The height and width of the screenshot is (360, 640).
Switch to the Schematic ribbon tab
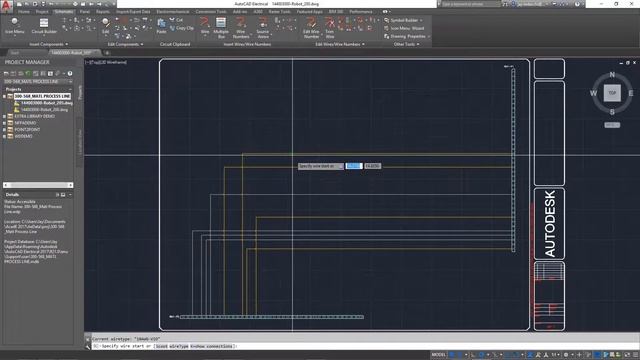click(64, 11)
